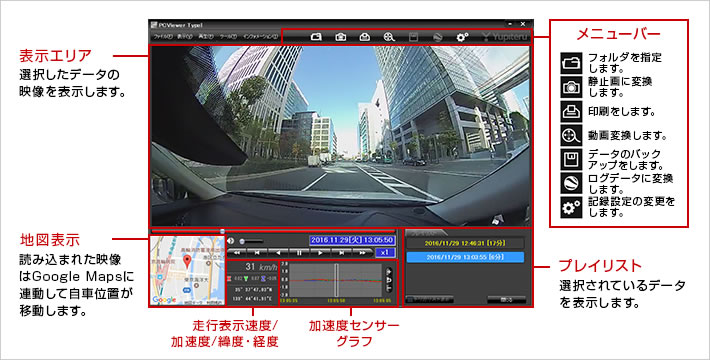Click the volume slider handle
This screenshot has width=710, height=360.
click(242, 242)
